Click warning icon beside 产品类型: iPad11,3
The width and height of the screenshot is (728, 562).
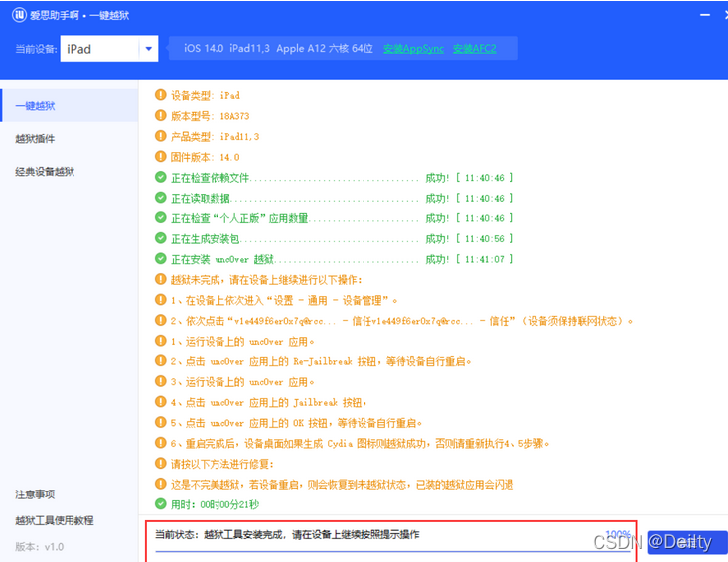tap(161, 136)
